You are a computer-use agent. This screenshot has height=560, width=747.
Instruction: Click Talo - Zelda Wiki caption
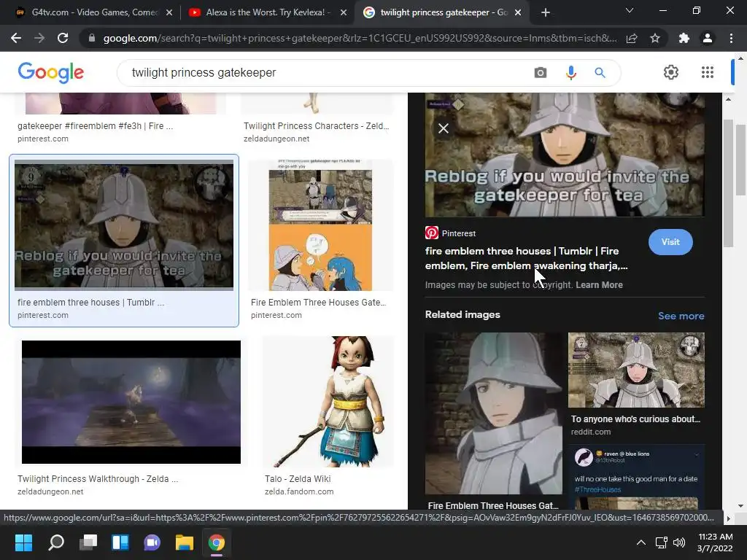(298, 478)
